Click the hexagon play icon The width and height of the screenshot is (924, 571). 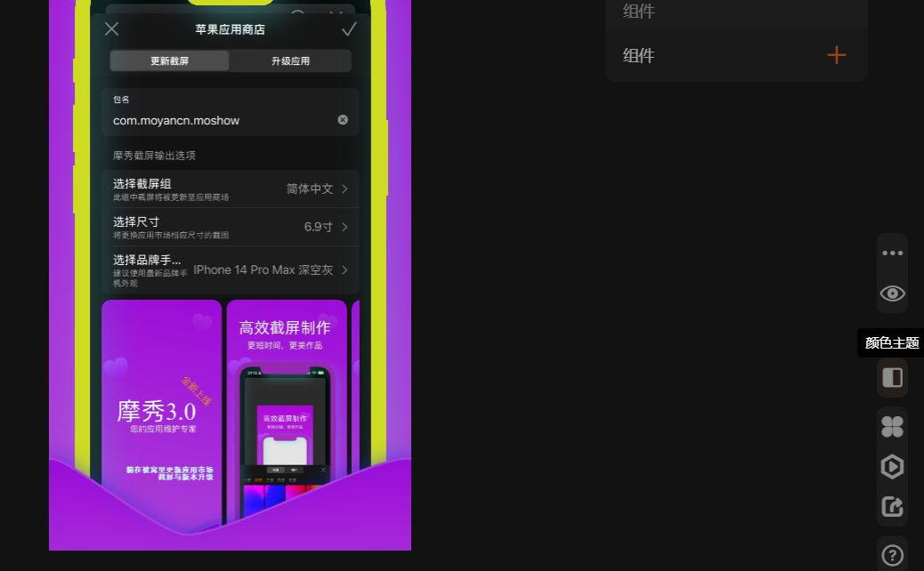(x=892, y=467)
